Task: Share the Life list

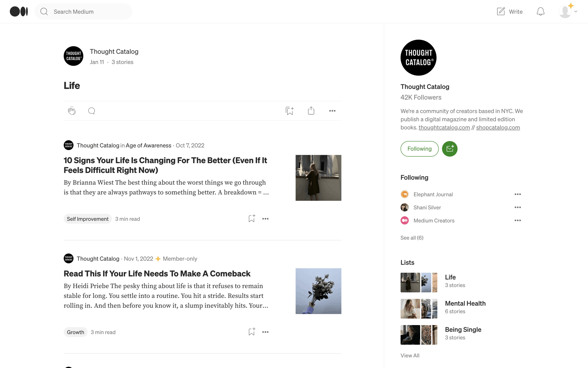Action: click(311, 111)
